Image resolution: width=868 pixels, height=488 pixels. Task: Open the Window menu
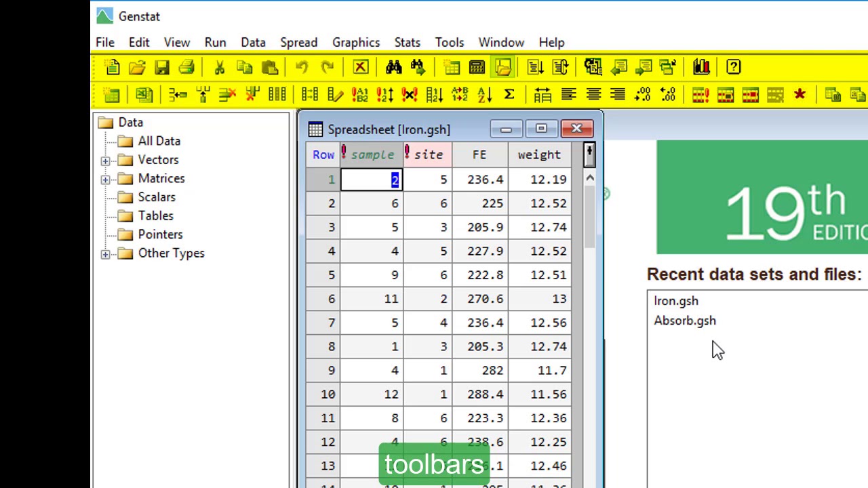coord(501,42)
